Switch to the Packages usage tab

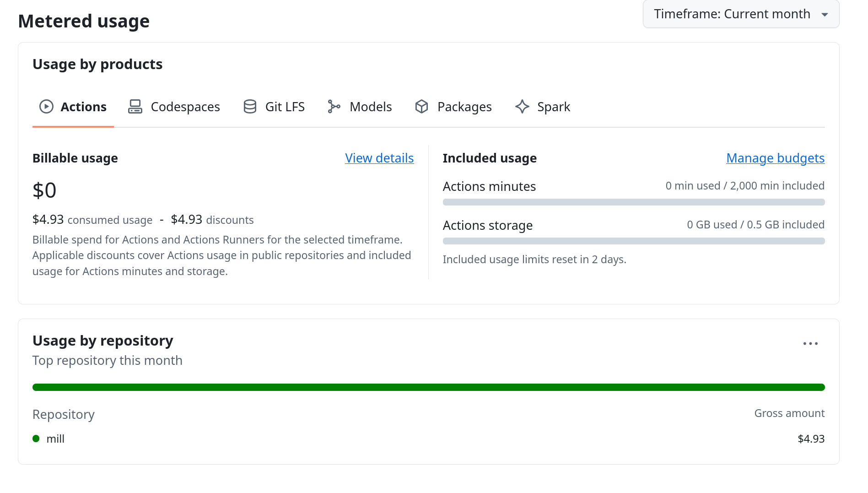[464, 107]
